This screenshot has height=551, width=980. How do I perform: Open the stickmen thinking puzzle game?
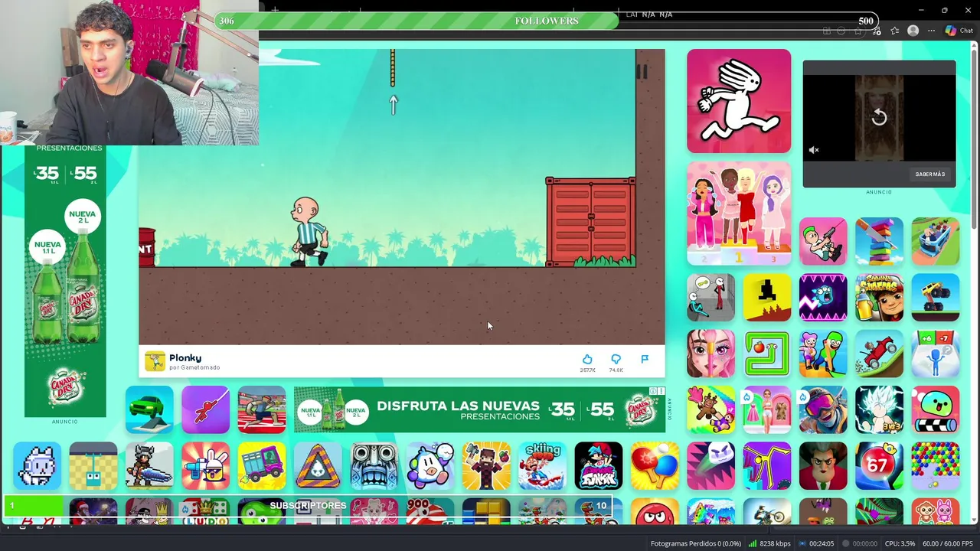point(710,298)
